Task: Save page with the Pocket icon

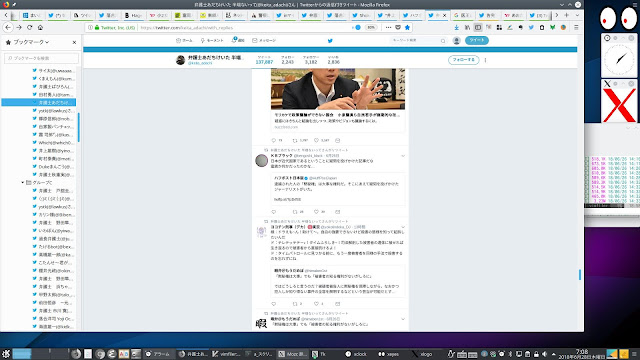Action: (x=398, y=27)
